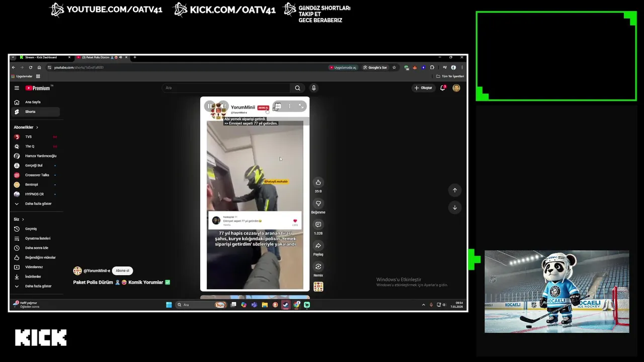Viewport: 644px width, 362px height.
Task: Open HYPNOS CR subscription
Action: coord(36,194)
